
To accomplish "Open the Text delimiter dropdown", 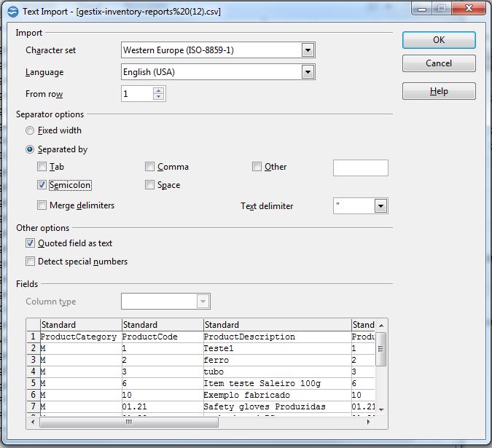I will tap(380, 206).
